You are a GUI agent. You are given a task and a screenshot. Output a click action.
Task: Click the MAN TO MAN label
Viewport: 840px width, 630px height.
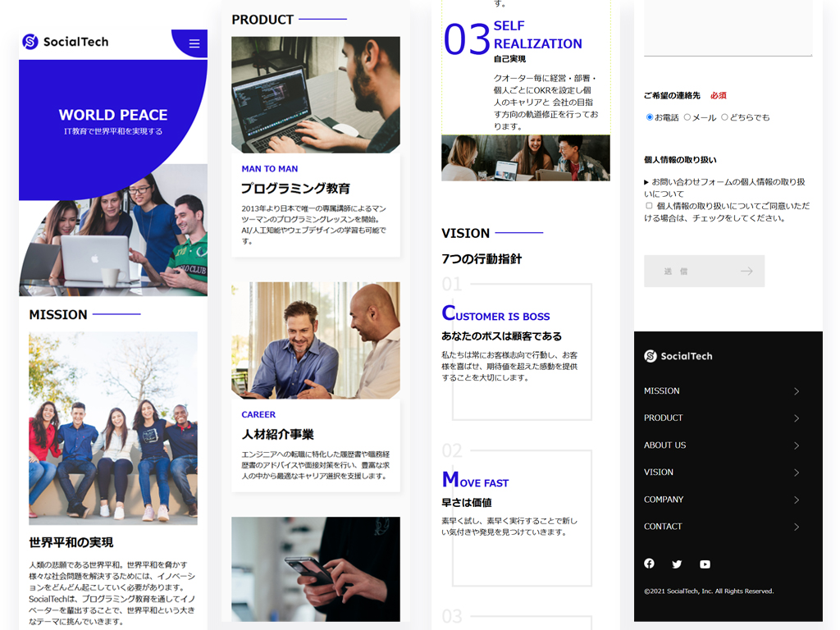click(269, 169)
